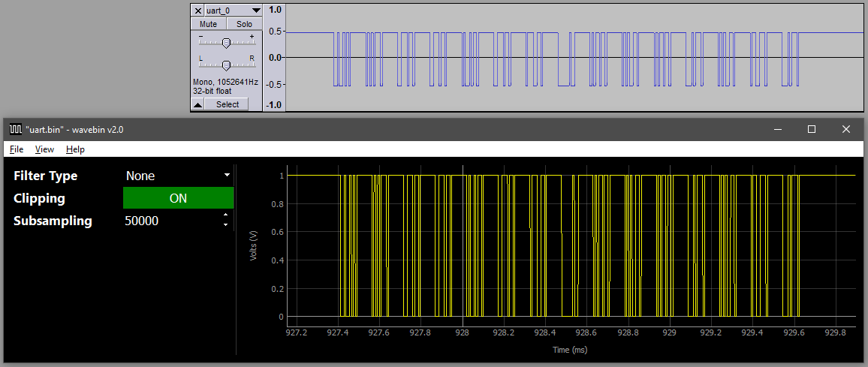Open the Help menu
868x367 pixels.
[75, 149]
